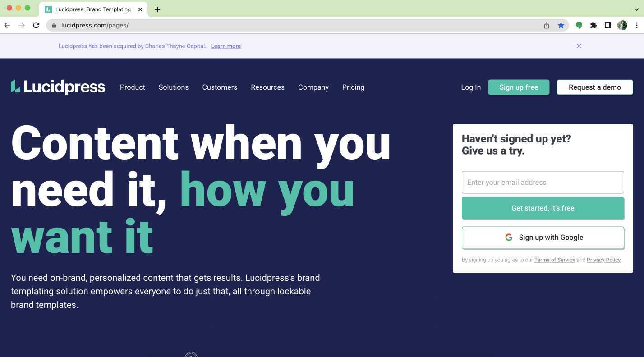The width and height of the screenshot is (644, 357).
Task: Open the Solutions menu
Action: tap(174, 87)
